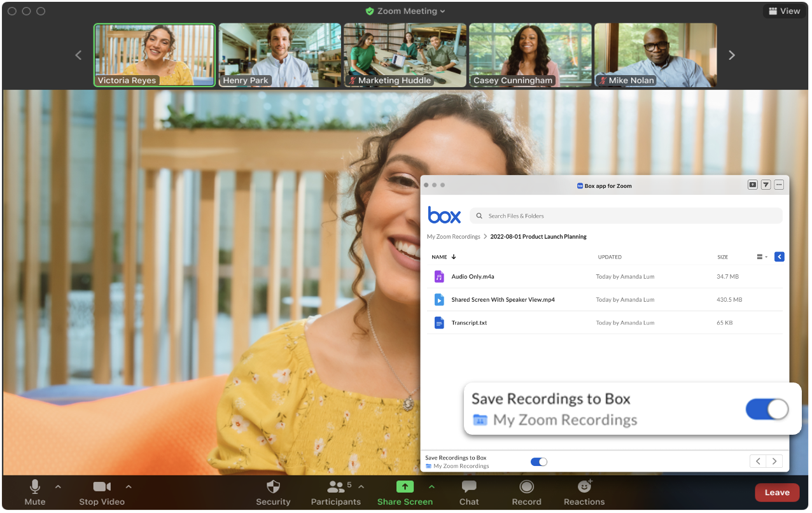
Task: Click Save Recordings to Box label in footer
Action: 456,458
